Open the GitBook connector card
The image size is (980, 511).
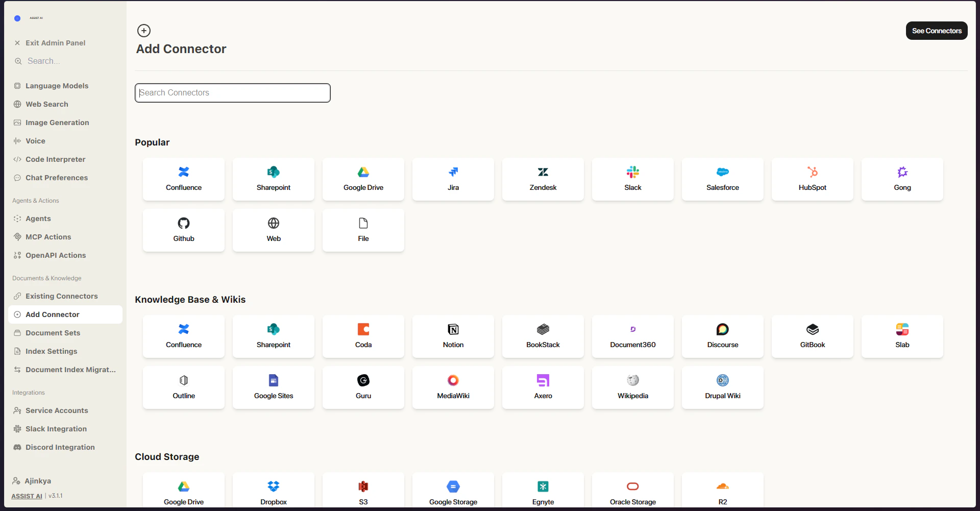(x=813, y=336)
